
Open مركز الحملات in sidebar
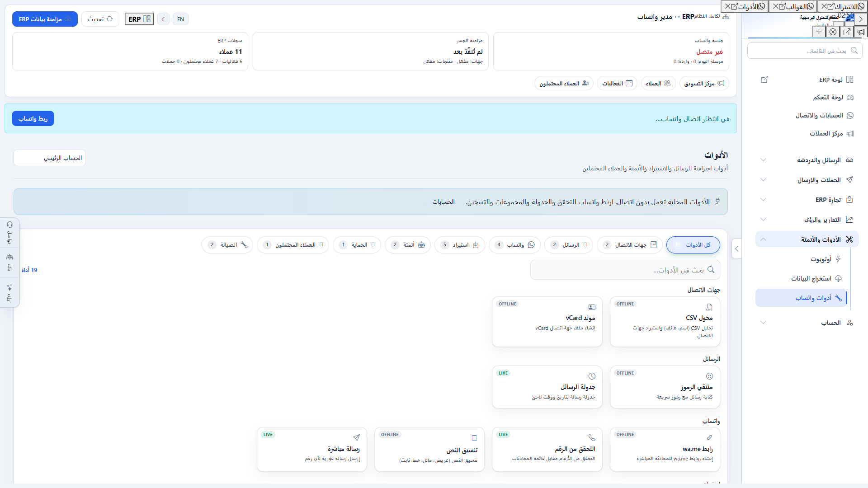click(807, 133)
